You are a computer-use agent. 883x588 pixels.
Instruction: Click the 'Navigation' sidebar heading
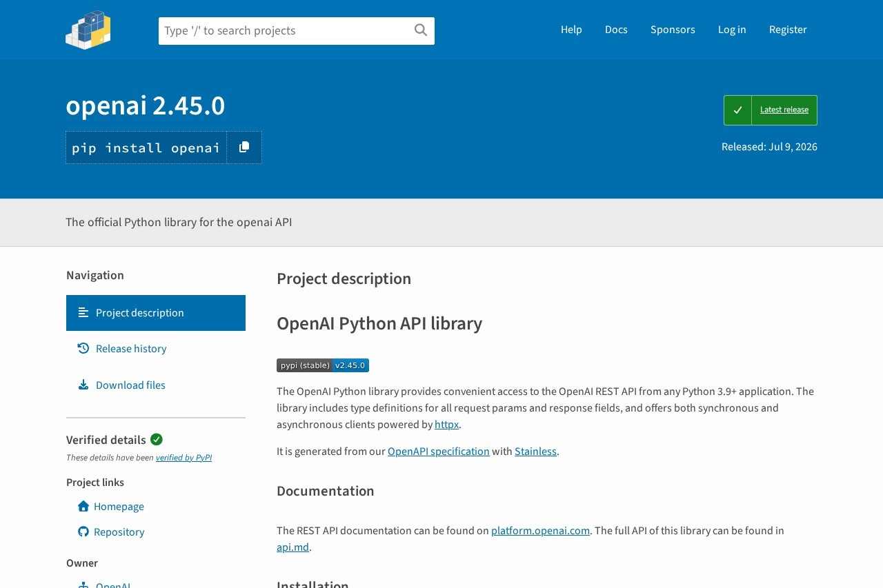[x=95, y=275]
